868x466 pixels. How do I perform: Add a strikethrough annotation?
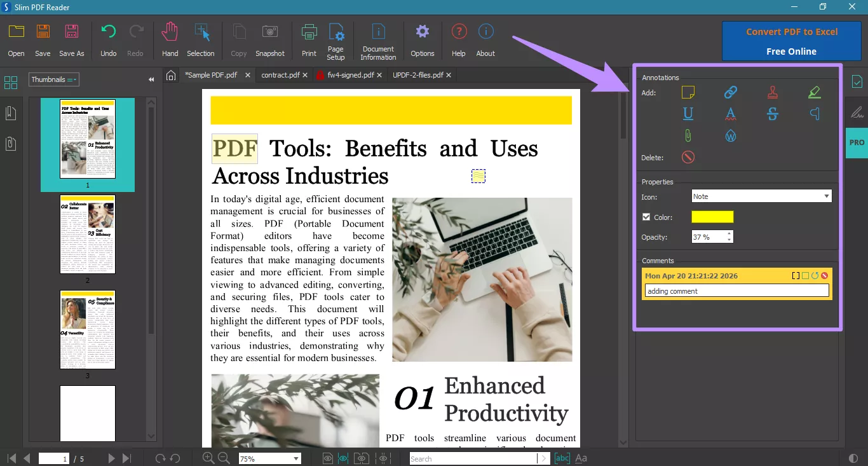[772, 114]
